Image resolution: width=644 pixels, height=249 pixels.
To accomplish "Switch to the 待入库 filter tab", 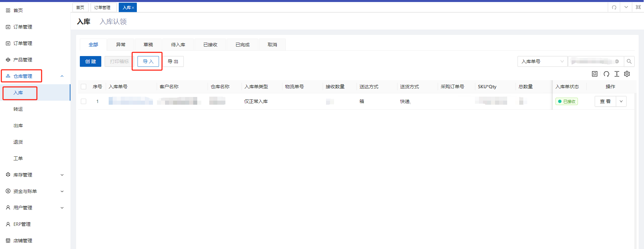I will coord(178,45).
